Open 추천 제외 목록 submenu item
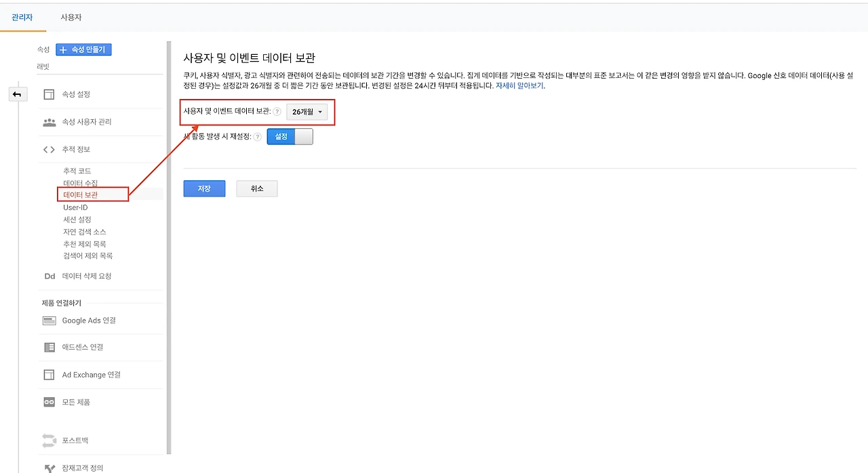 point(85,244)
